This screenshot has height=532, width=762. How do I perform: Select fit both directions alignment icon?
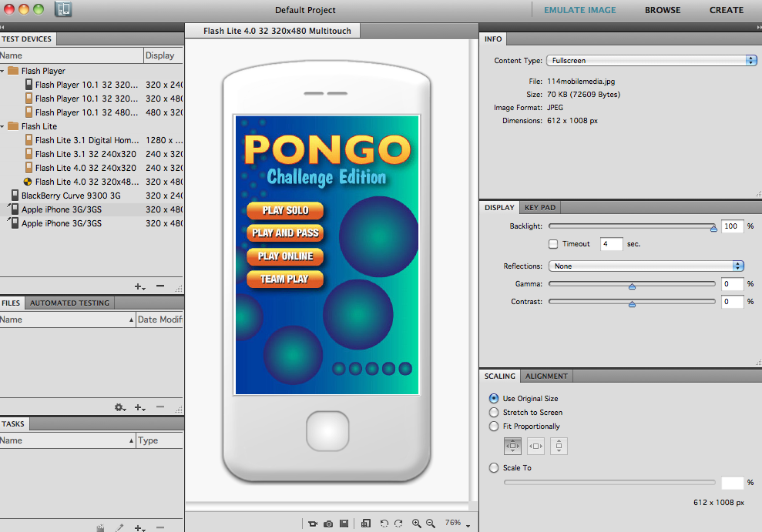click(512, 446)
